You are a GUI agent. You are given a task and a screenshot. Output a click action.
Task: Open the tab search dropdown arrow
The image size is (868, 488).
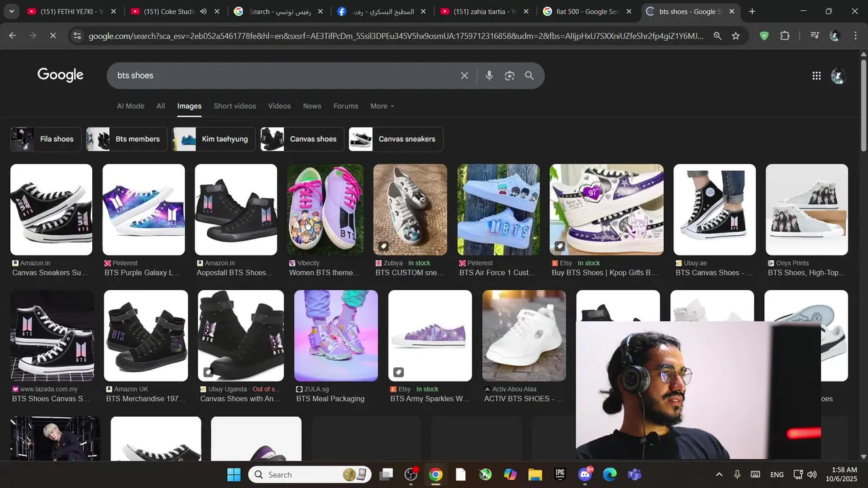[11, 12]
